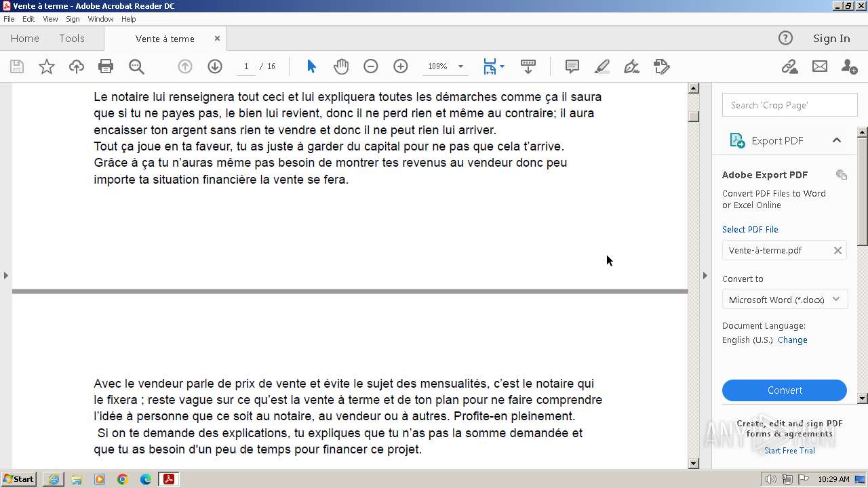Image resolution: width=868 pixels, height=488 pixels.
Task: Open the Sign menu
Action: (x=73, y=19)
